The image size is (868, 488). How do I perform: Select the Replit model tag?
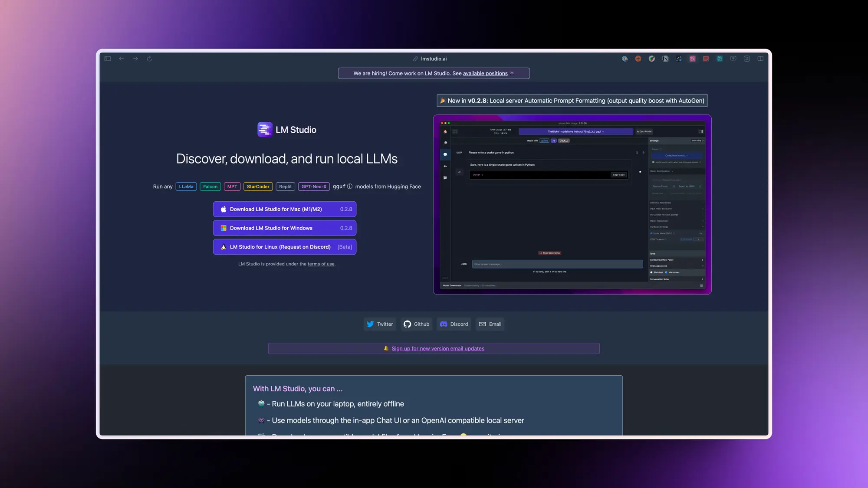pyautogui.click(x=285, y=187)
